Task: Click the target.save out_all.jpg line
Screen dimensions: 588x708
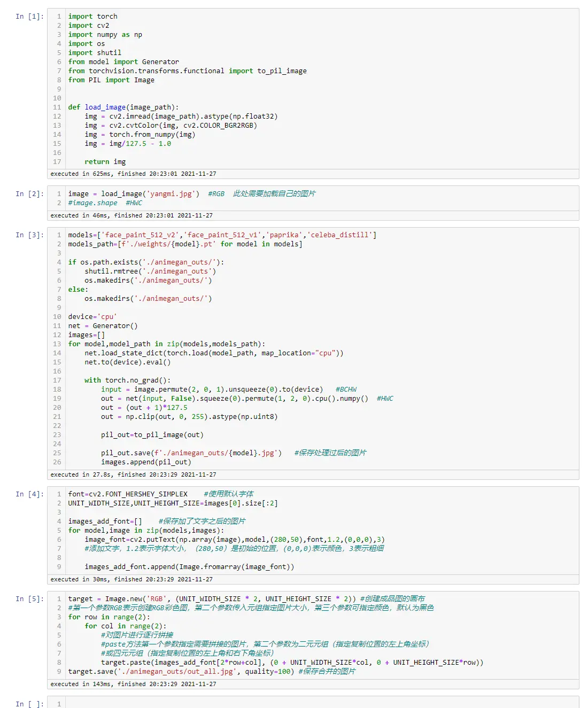Action: point(181,672)
